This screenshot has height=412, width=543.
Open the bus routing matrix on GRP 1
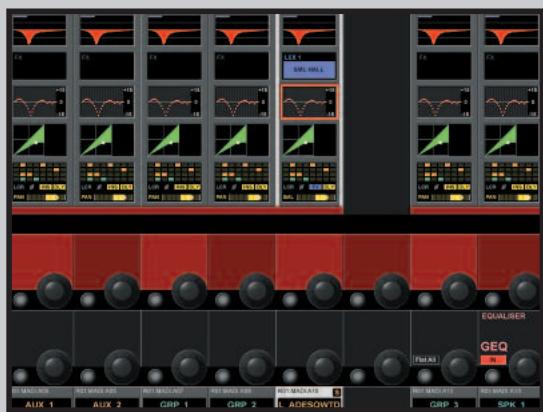tap(174, 172)
